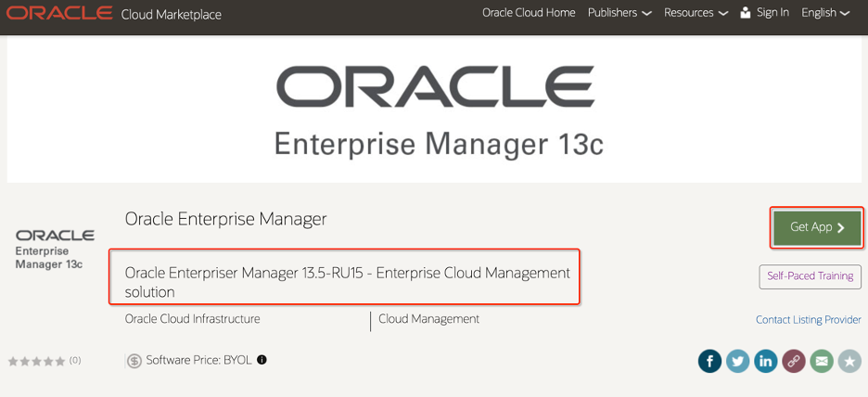Viewport: 868px width, 397px height.
Task: Follow the Contact Listing Provider link
Action: pyautogui.click(x=809, y=320)
